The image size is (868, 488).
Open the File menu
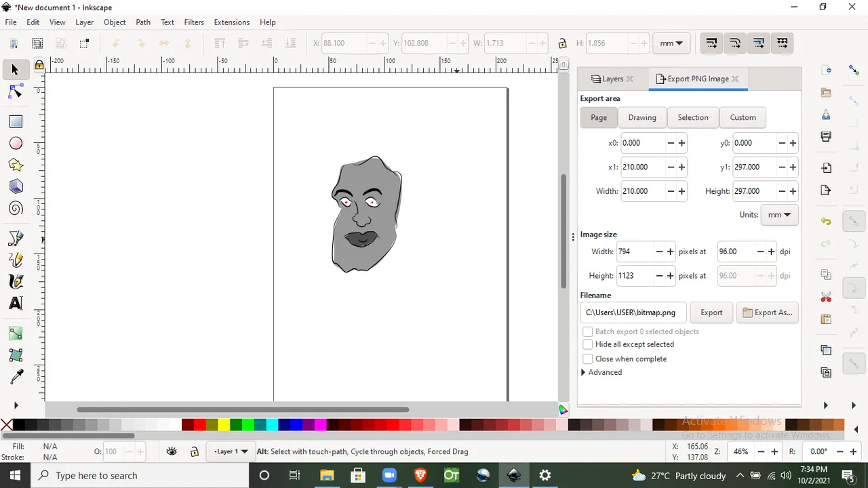pos(11,22)
